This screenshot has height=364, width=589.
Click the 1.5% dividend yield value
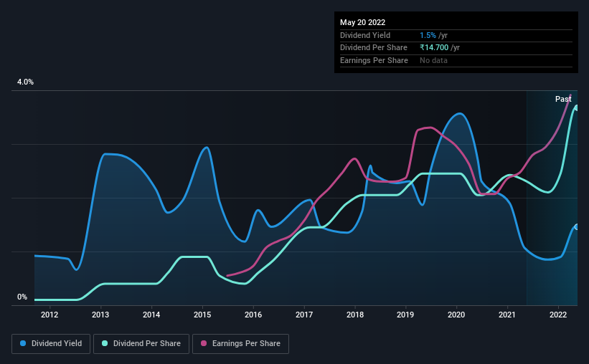coord(428,35)
